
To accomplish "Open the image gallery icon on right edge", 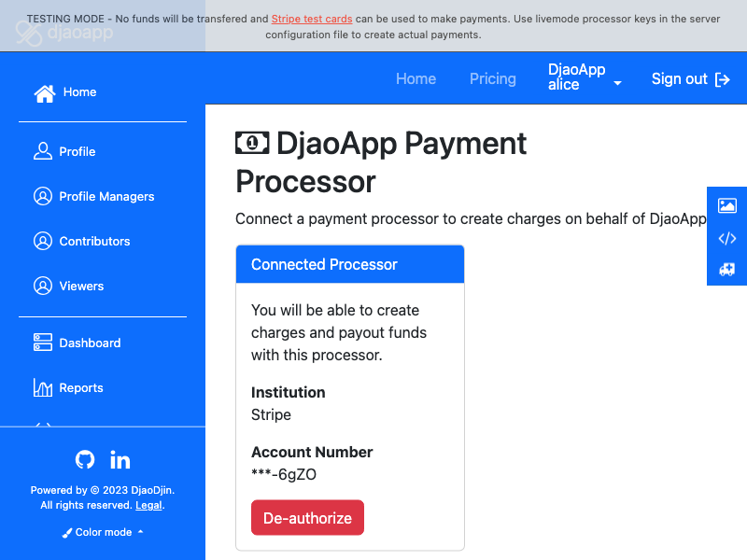I will point(727,205).
